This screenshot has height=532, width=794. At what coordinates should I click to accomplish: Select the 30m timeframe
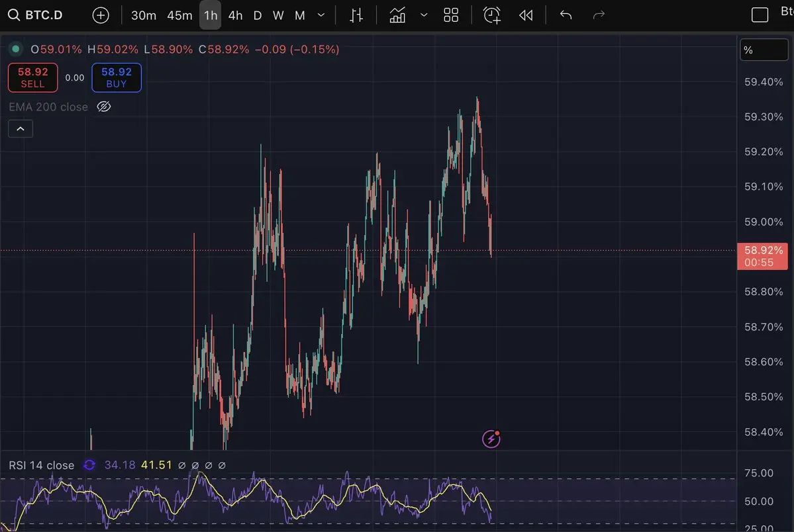pos(143,15)
